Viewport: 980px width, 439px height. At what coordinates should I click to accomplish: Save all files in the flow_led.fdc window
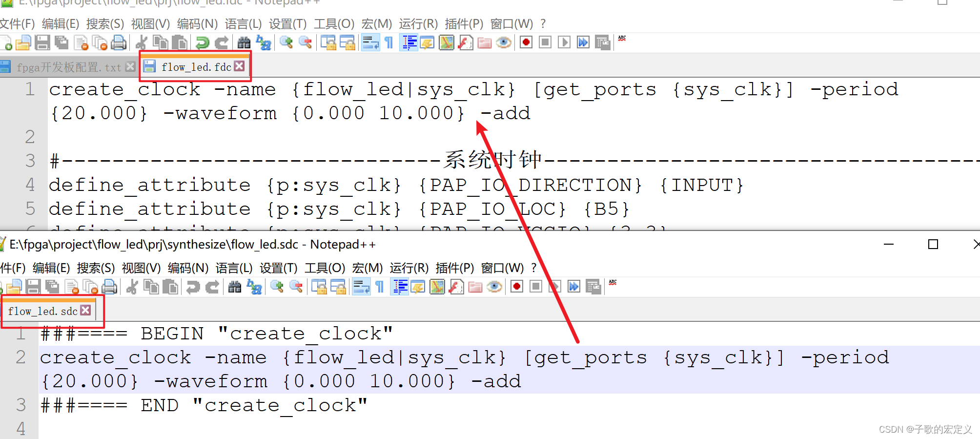(61, 43)
